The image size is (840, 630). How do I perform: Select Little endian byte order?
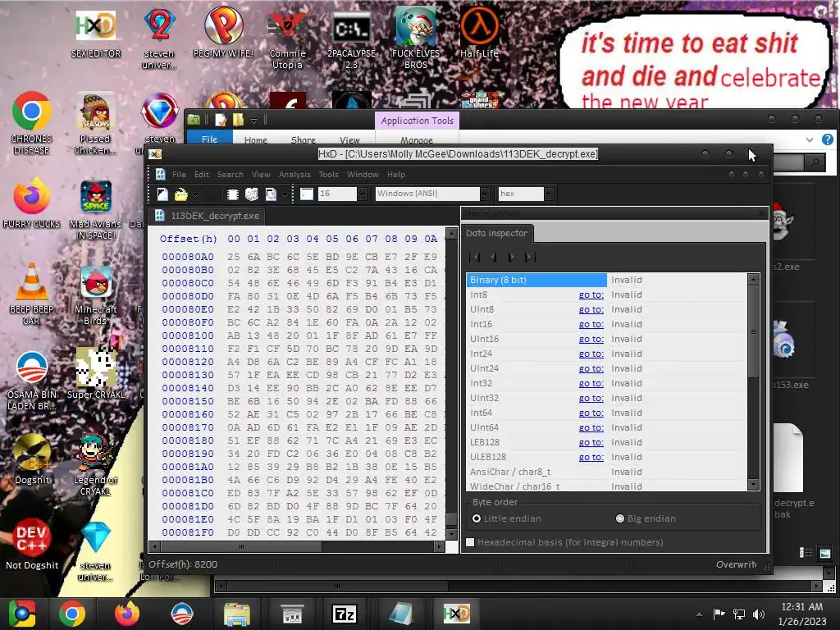click(x=507, y=518)
